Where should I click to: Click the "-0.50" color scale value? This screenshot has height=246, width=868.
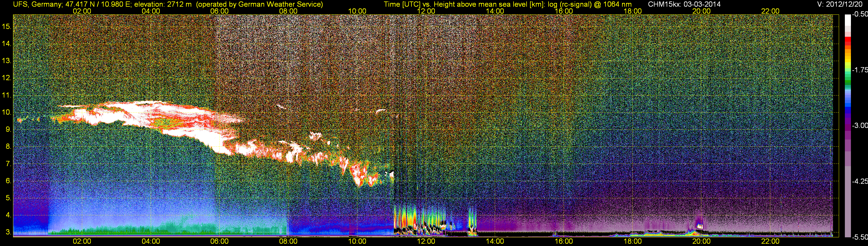click(860, 14)
